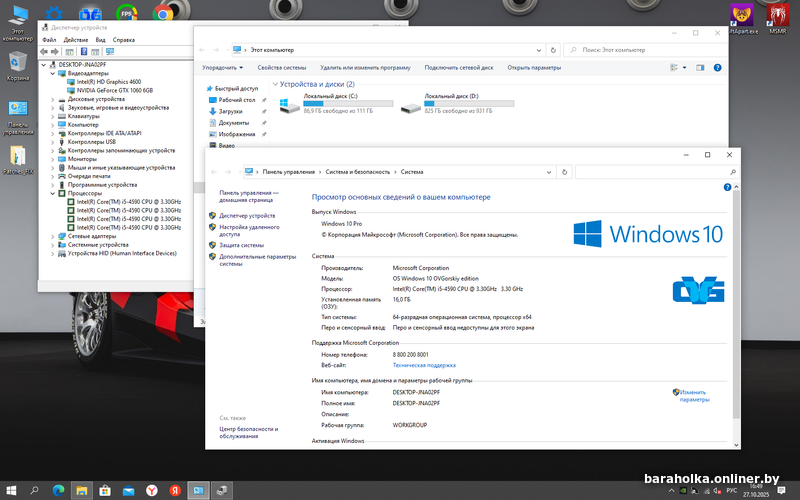
Task: Open Защита системы from the left pane
Action: tap(241, 244)
